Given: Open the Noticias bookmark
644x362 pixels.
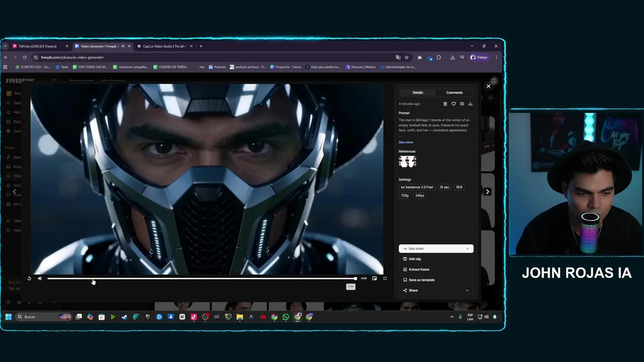Looking at the screenshot, I should pos(217,67).
